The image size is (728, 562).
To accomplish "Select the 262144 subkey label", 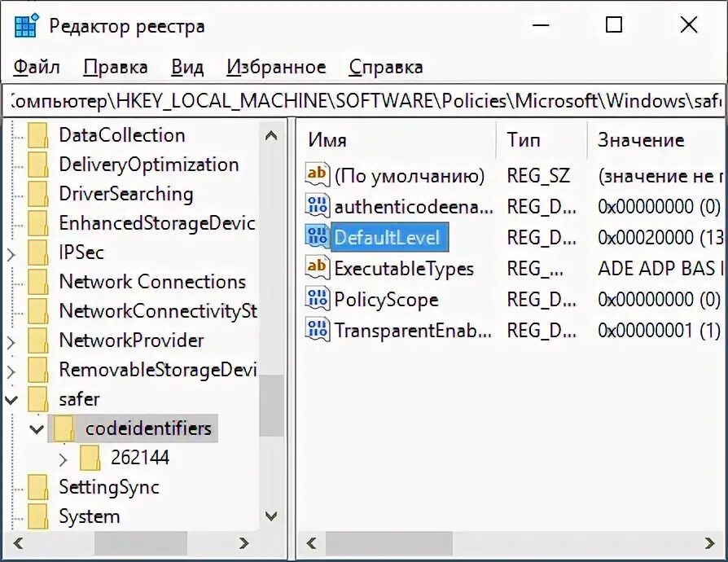I will [x=140, y=458].
